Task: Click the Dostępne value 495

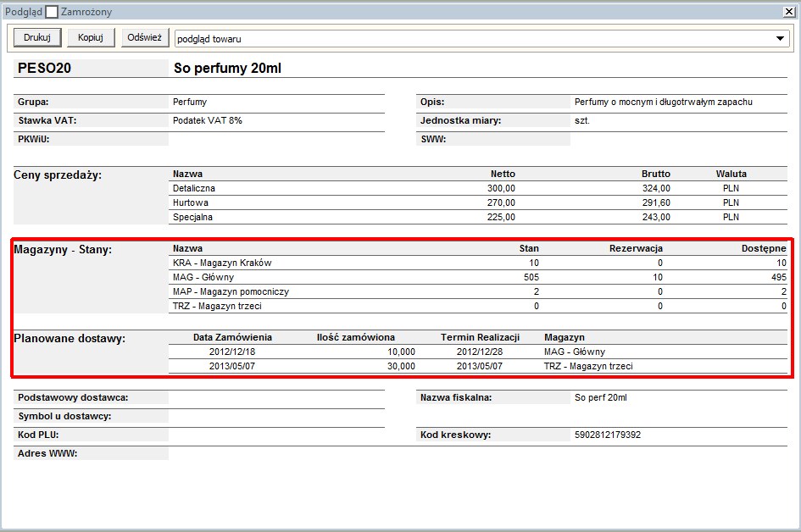Action: (x=778, y=277)
